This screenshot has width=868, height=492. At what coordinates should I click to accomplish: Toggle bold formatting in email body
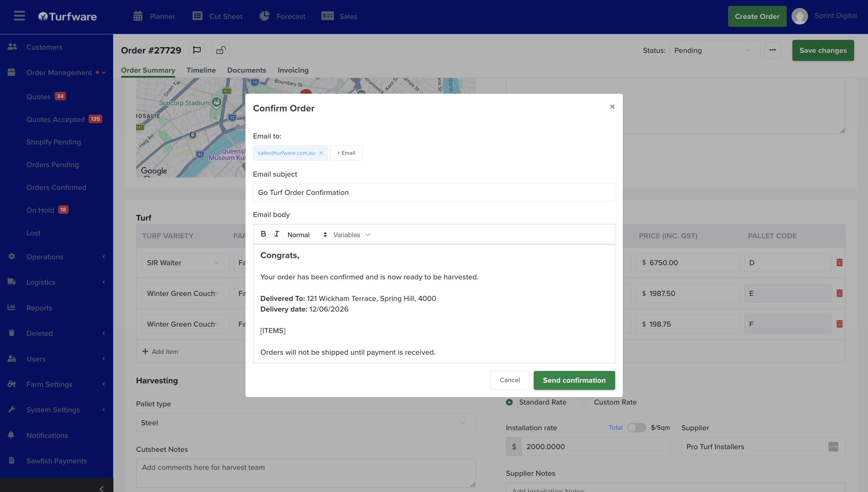(263, 234)
